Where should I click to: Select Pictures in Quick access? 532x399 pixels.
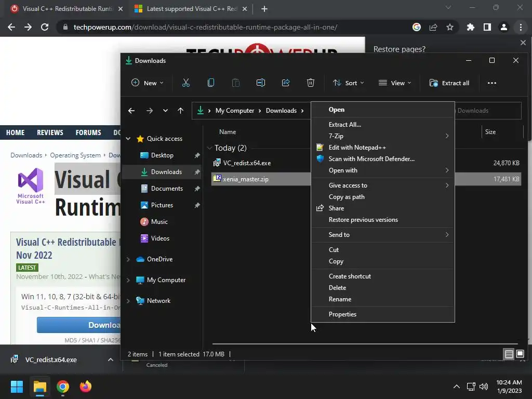coord(162,205)
